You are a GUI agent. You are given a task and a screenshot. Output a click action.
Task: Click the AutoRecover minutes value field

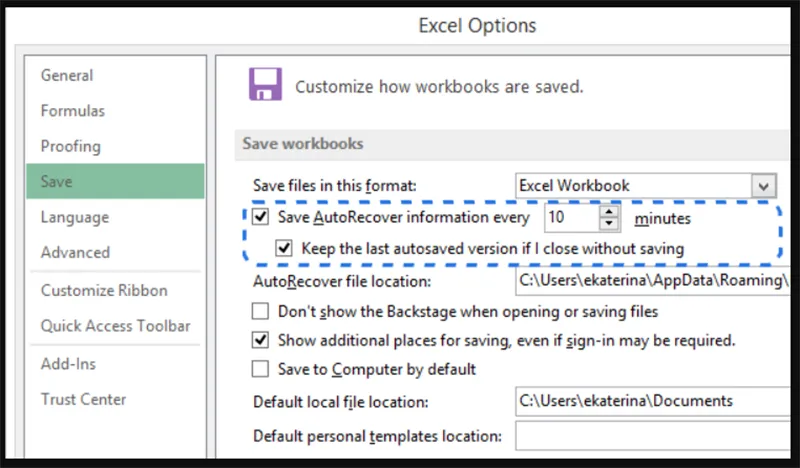click(x=571, y=218)
